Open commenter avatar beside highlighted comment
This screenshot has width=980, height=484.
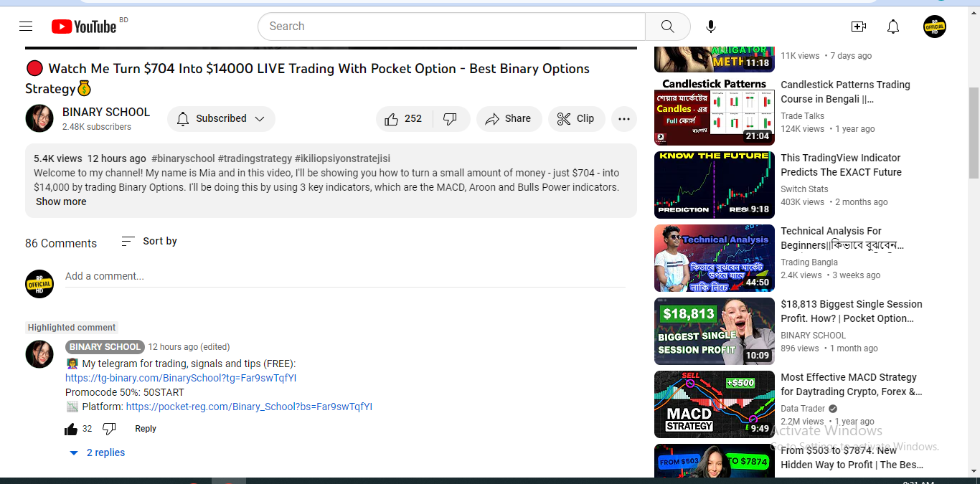(39, 354)
